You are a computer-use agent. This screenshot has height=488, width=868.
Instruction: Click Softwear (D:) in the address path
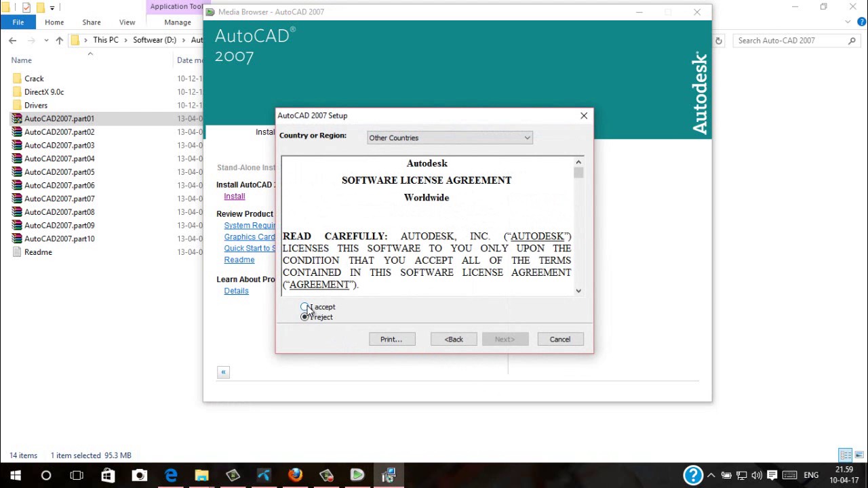(155, 41)
